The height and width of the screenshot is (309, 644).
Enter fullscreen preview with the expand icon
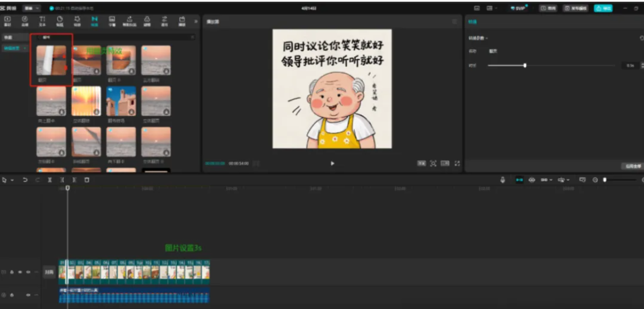457,163
